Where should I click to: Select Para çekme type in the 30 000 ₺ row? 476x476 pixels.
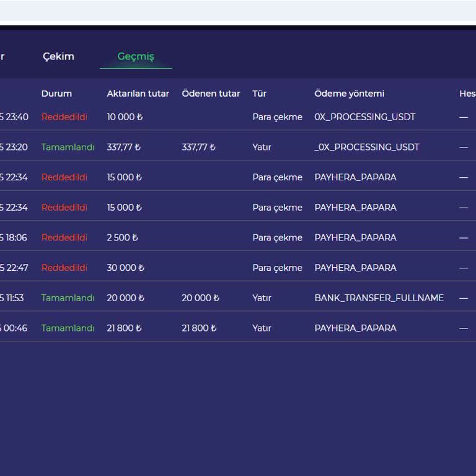277,268
